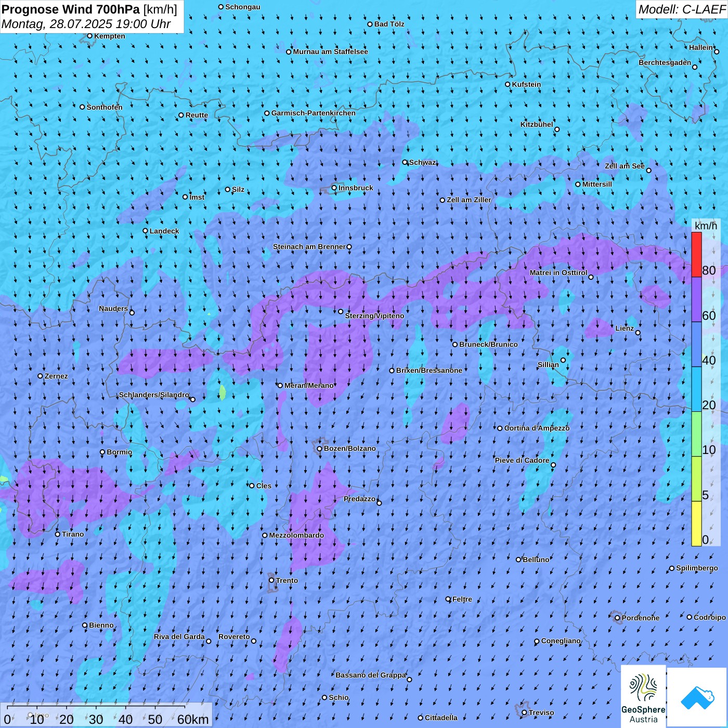Click the 'Kitzbühel' label

[x=537, y=124]
